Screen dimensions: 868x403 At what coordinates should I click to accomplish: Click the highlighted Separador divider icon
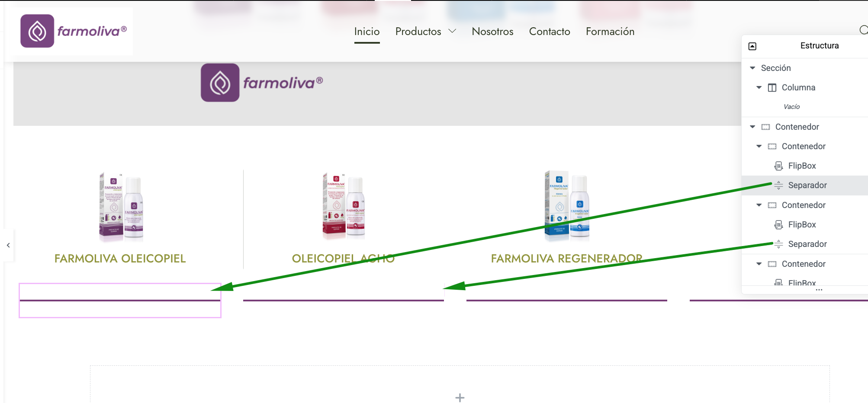pos(778,186)
